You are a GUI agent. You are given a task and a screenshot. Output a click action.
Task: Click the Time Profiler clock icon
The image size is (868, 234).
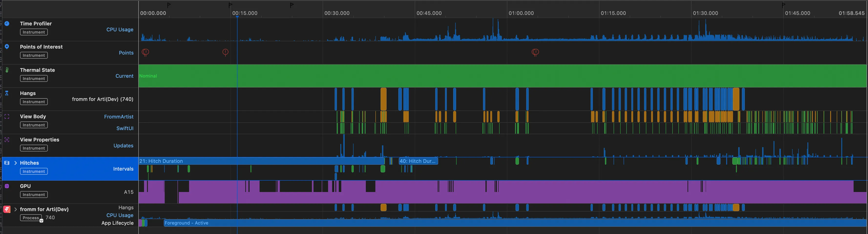(x=7, y=24)
